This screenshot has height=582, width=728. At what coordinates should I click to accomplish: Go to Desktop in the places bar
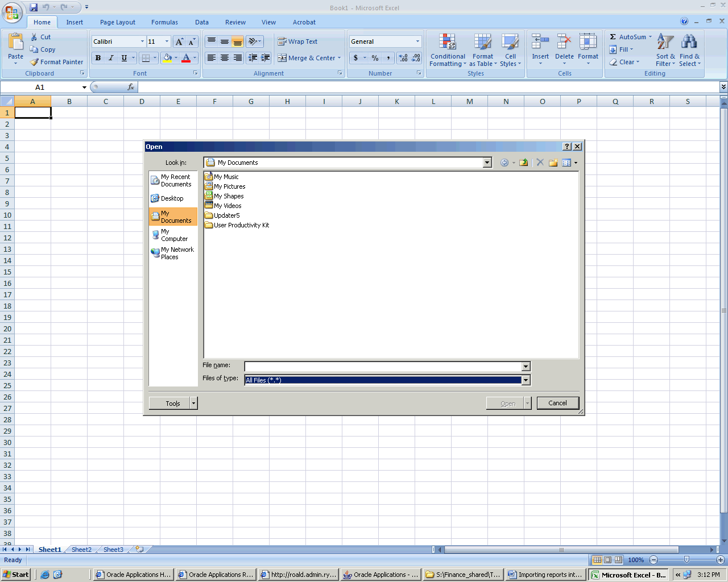click(172, 198)
